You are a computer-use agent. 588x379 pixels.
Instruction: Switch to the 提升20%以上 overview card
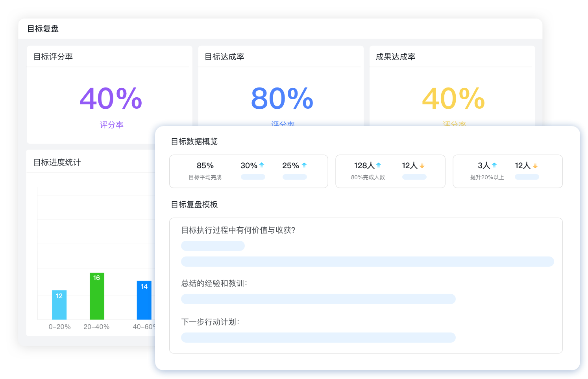[x=507, y=171]
